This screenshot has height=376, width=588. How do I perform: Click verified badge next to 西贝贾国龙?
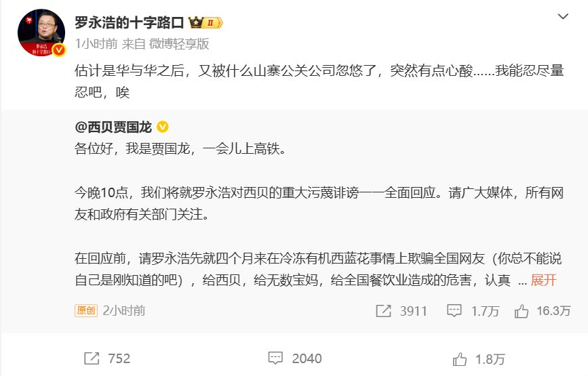[x=163, y=127]
